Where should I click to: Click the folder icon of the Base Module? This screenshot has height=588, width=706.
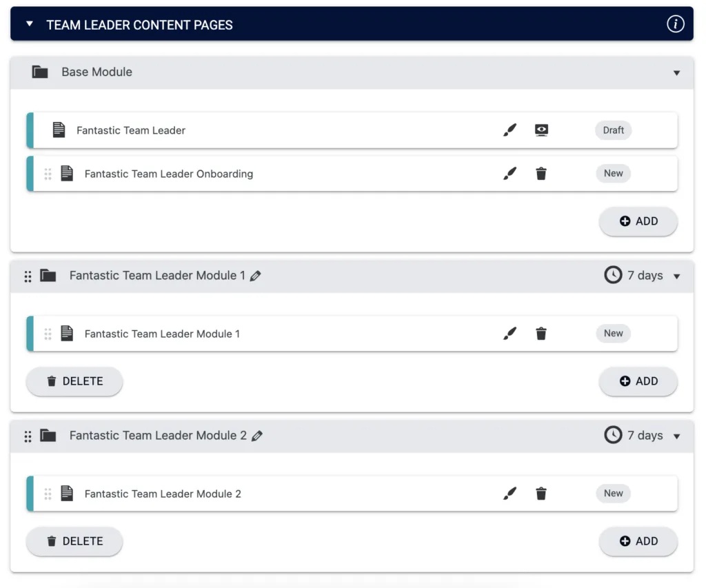point(39,71)
